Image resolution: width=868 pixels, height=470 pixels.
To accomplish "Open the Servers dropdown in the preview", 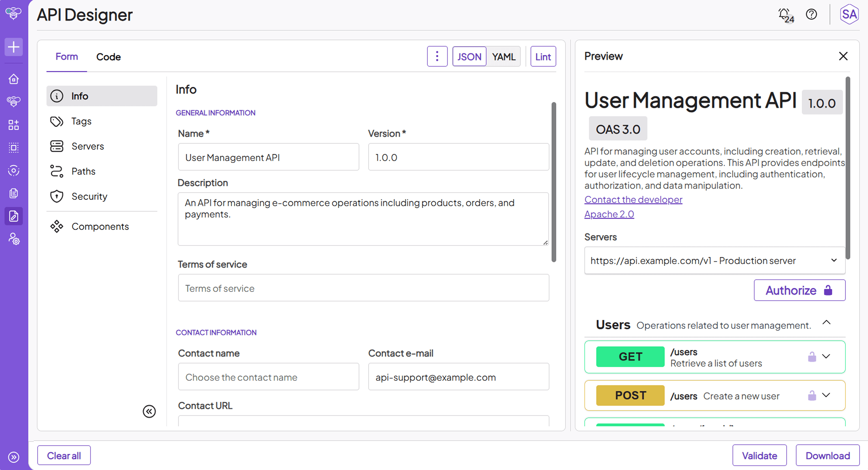I will pos(715,261).
